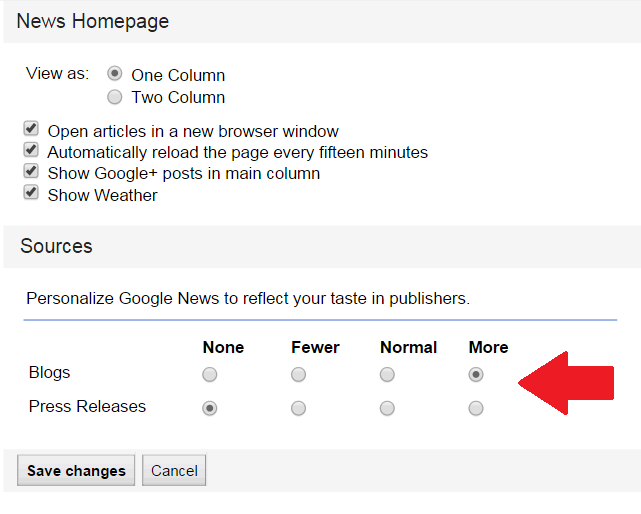The width and height of the screenshot is (641, 514).
Task: Click the Personalize Google News description text
Action: point(248,298)
